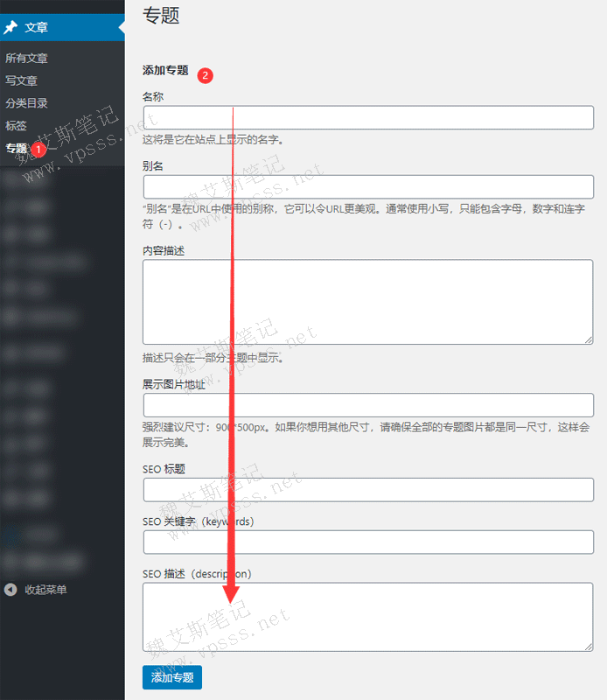Click the 收起菜单 collapse arrow icon
This screenshot has height=700, width=607.
[x=10, y=590]
